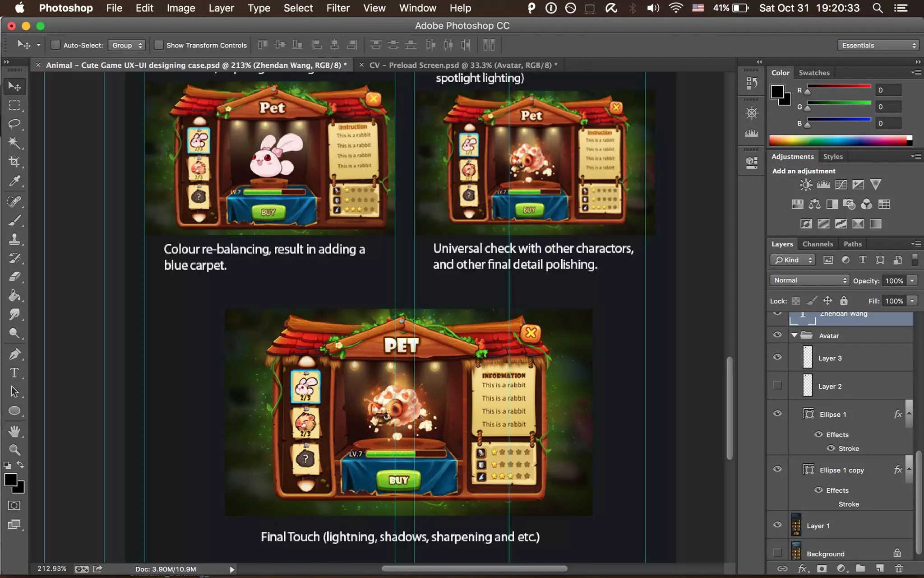Select the Path Selection tool
This screenshot has height=578, width=924.
tap(14, 392)
